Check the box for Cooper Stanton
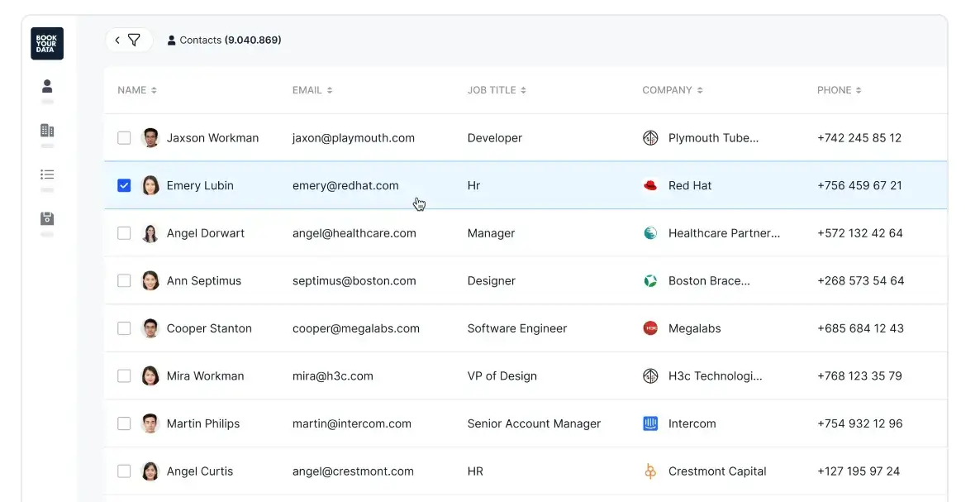Viewport: 980px width, 502px height. tap(124, 328)
